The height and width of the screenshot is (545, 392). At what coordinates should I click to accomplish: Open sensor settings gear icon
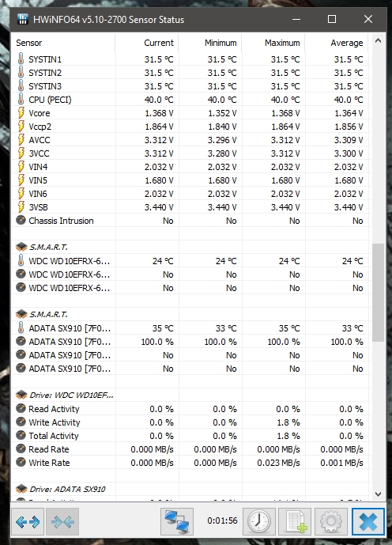(x=331, y=522)
